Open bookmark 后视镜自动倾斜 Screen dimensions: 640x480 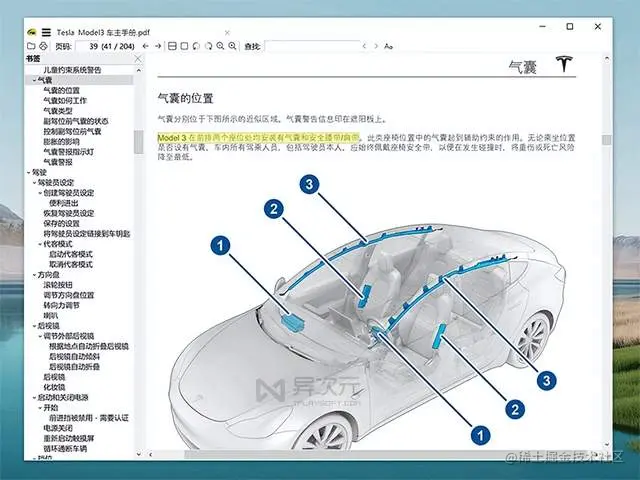tap(74, 357)
